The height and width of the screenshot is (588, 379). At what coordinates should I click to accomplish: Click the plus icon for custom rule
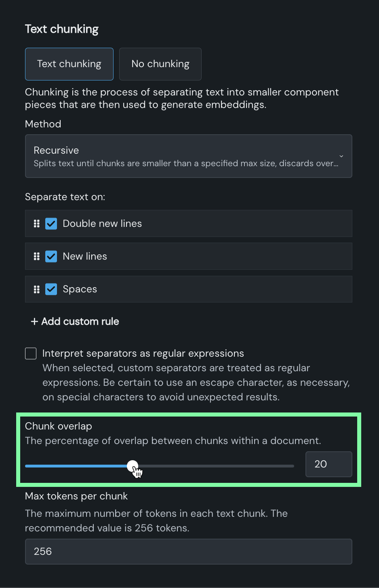[x=34, y=321]
